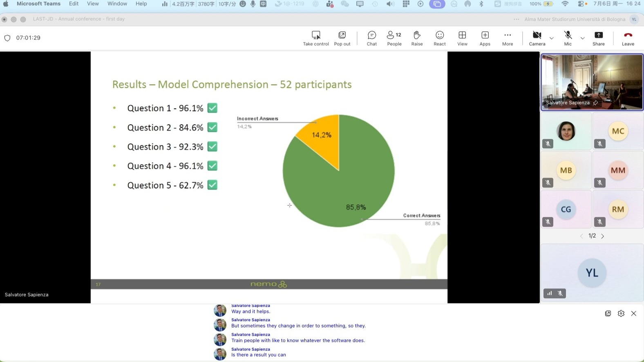
Task: Open the Apps menu in the toolbar
Action: [485, 38]
